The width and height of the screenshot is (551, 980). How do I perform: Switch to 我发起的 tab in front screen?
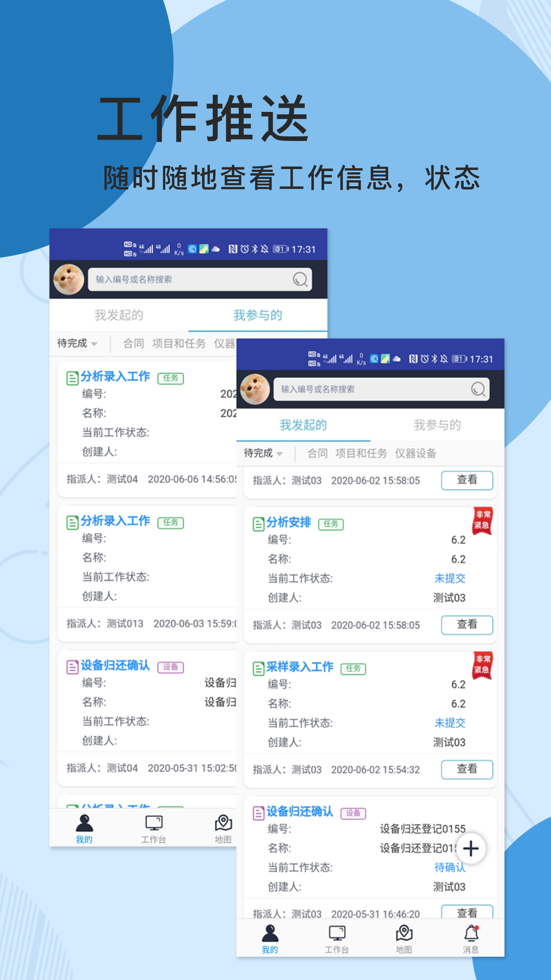[x=303, y=425]
